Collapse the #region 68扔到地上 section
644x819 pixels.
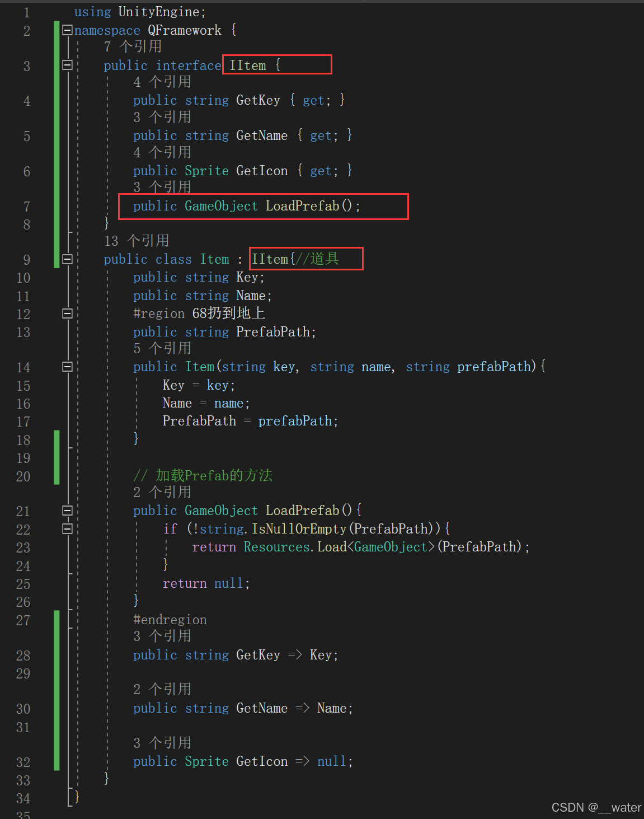point(67,313)
